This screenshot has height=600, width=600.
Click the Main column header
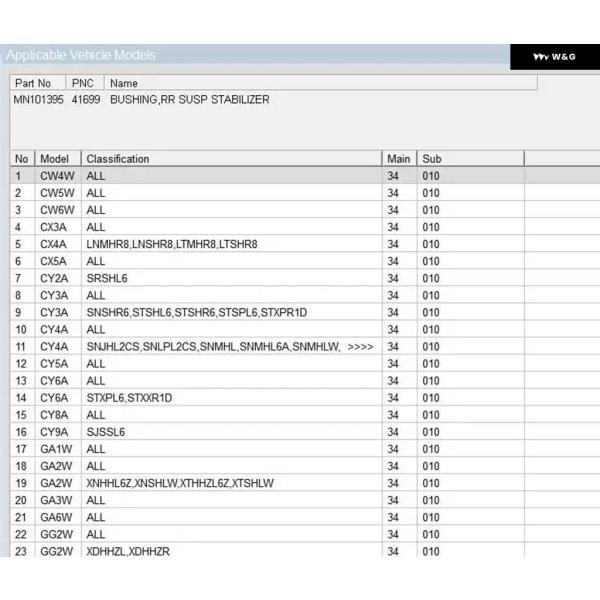pyautogui.click(x=398, y=159)
